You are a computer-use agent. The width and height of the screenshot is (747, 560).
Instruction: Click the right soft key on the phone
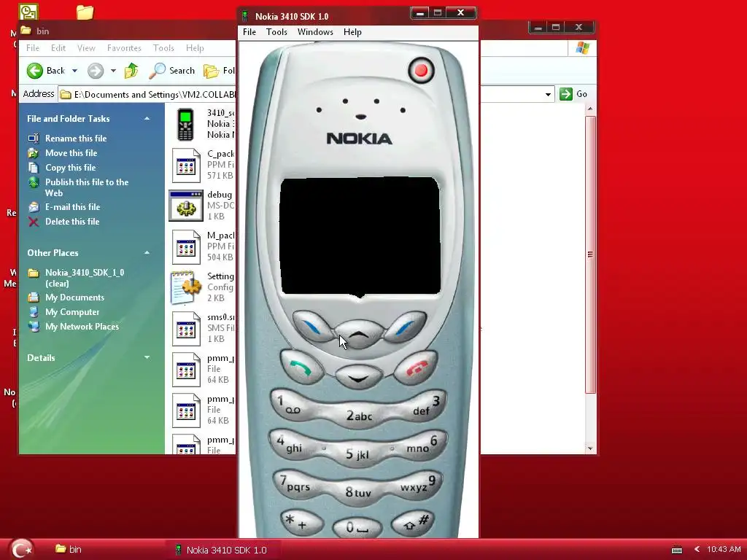tap(405, 326)
